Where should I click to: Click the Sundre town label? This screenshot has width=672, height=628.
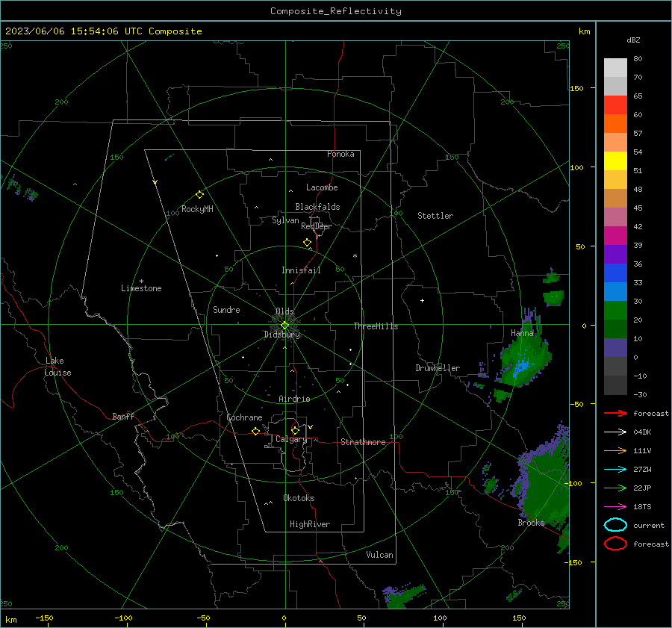226,310
